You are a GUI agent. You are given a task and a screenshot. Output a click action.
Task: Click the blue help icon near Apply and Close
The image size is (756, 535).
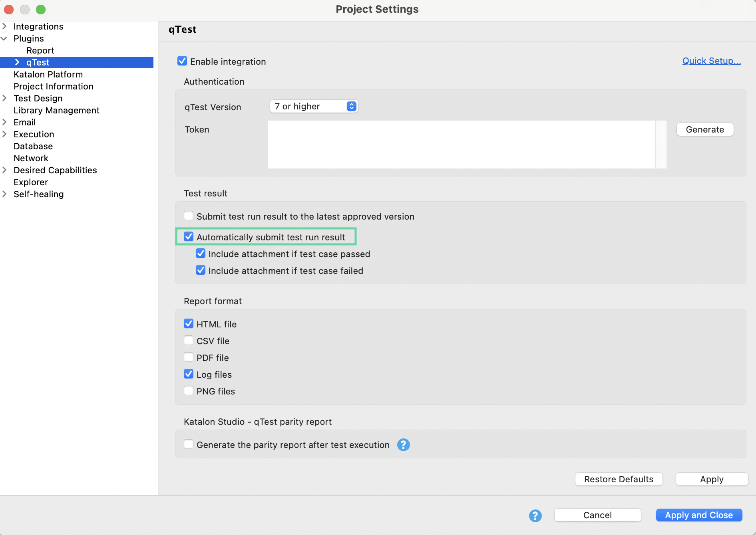pos(535,515)
